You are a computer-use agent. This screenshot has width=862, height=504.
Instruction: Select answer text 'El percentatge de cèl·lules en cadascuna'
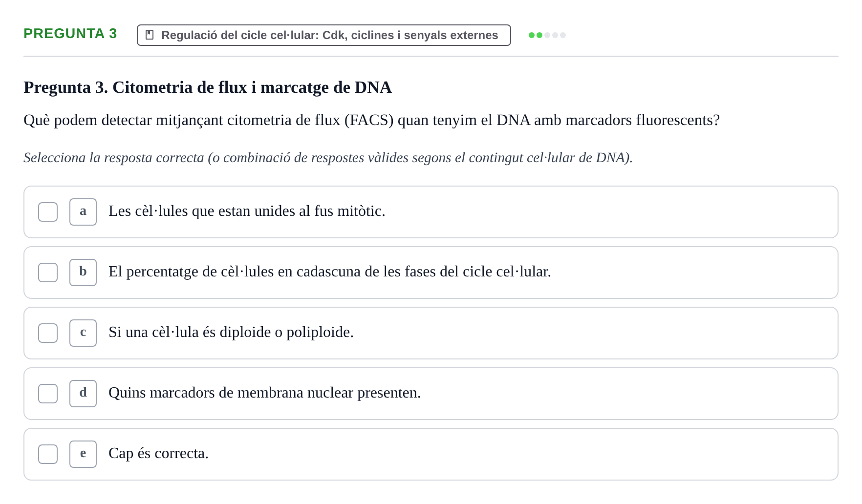coord(330,272)
